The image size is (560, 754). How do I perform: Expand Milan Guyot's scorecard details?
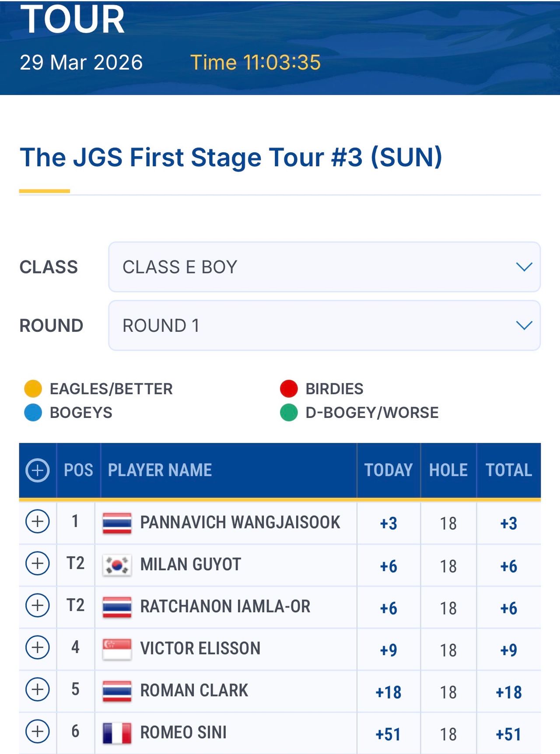(x=38, y=563)
